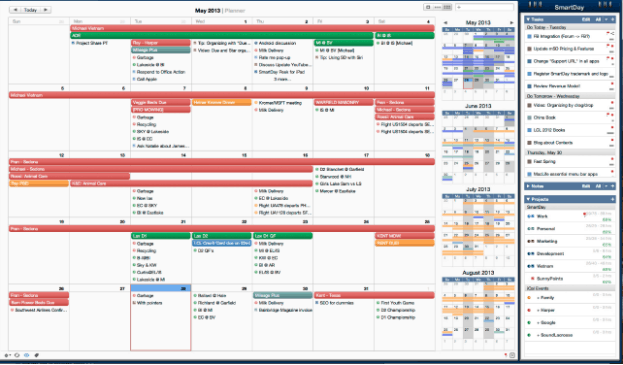Open the gear menu in bottom-left toolbar

click(x=7, y=355)
